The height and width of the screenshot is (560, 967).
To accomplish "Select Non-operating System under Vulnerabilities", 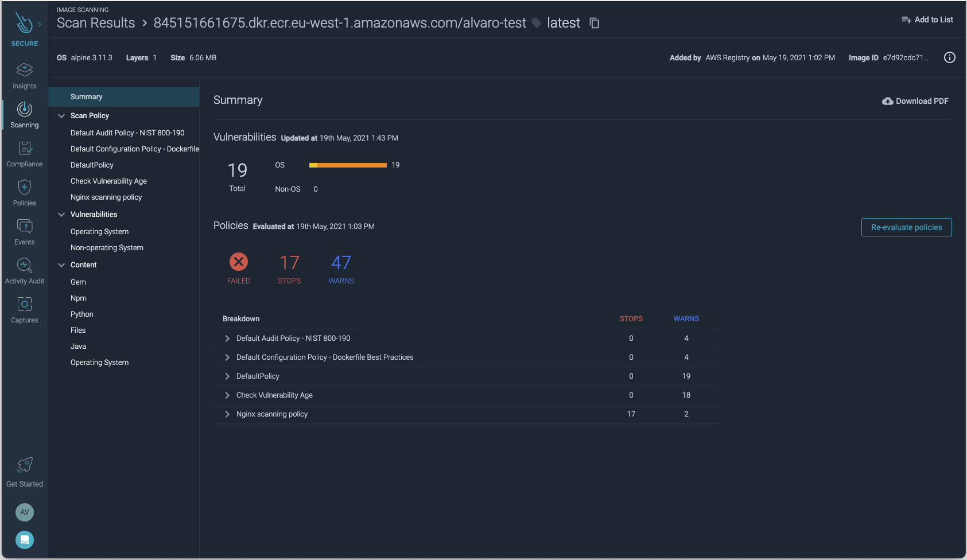I will (107, 247).
